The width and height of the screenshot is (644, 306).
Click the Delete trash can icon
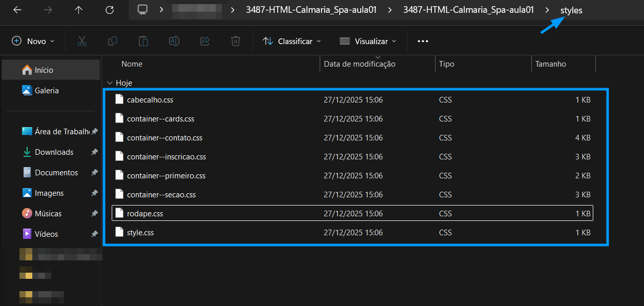236,41
